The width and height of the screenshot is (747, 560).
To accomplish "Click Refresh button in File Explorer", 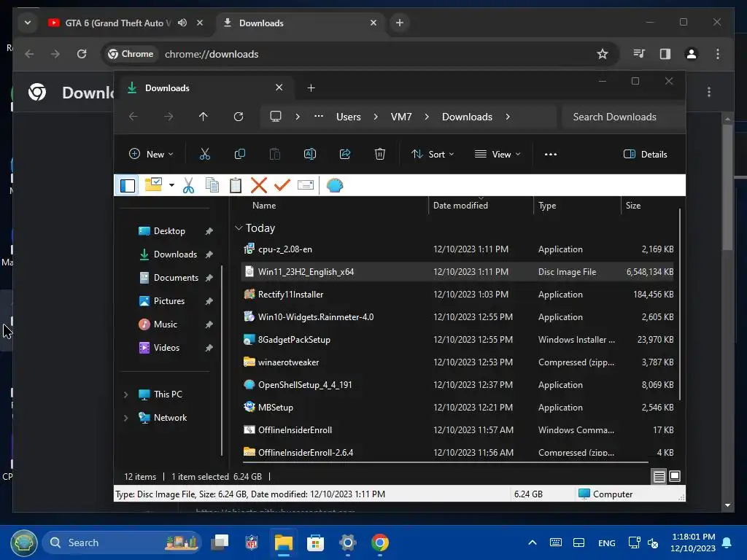I will pos(239,117).
